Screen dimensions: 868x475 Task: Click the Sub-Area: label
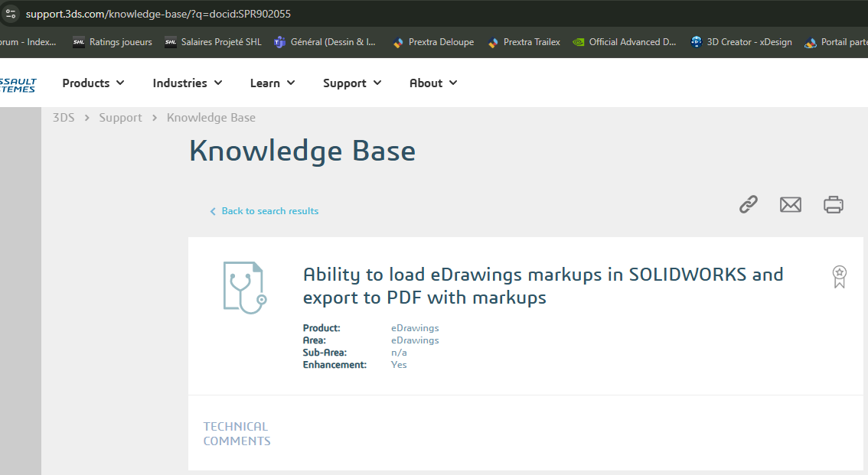[x=325, y=353]
